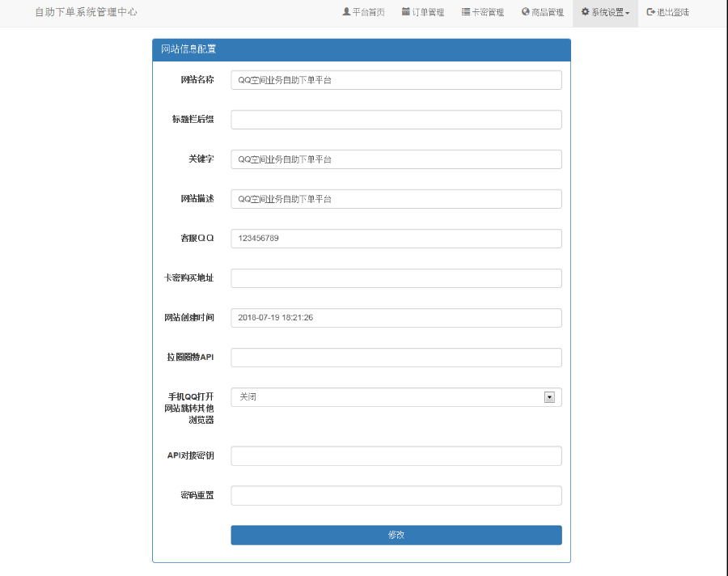Click the 修改 submit button
The width and height of the screenshot is (728, 576).
point(396,535)
